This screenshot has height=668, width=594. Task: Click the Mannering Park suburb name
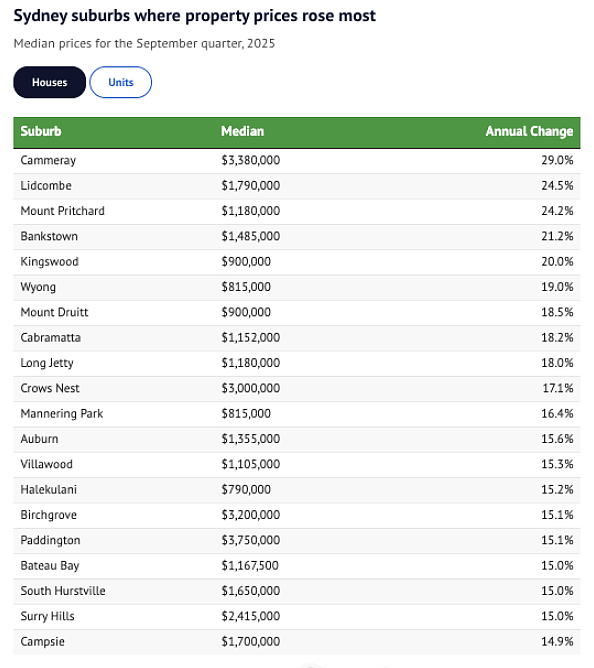tap(62, 414)
